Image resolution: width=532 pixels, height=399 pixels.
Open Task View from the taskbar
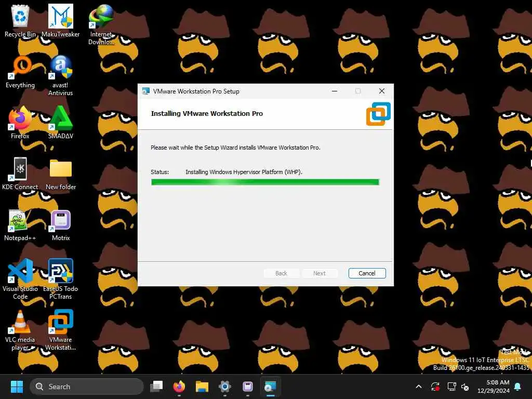tap(156, 387)
